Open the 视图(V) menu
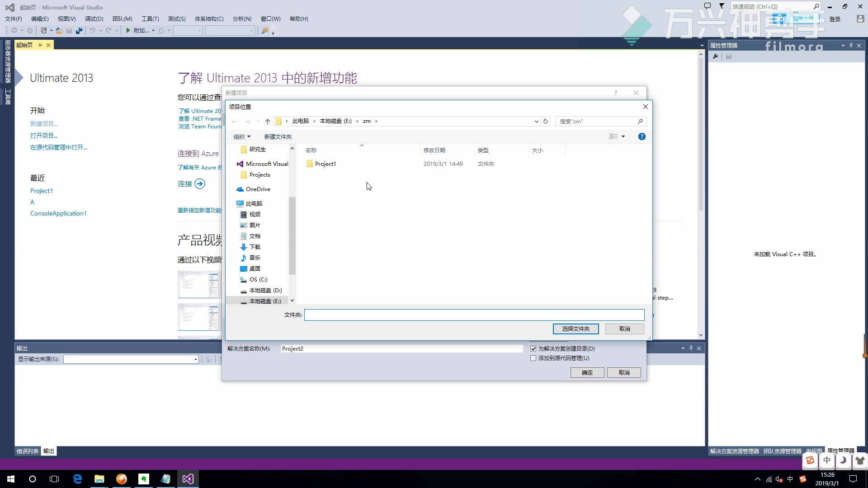 click(x=66, y=19)
